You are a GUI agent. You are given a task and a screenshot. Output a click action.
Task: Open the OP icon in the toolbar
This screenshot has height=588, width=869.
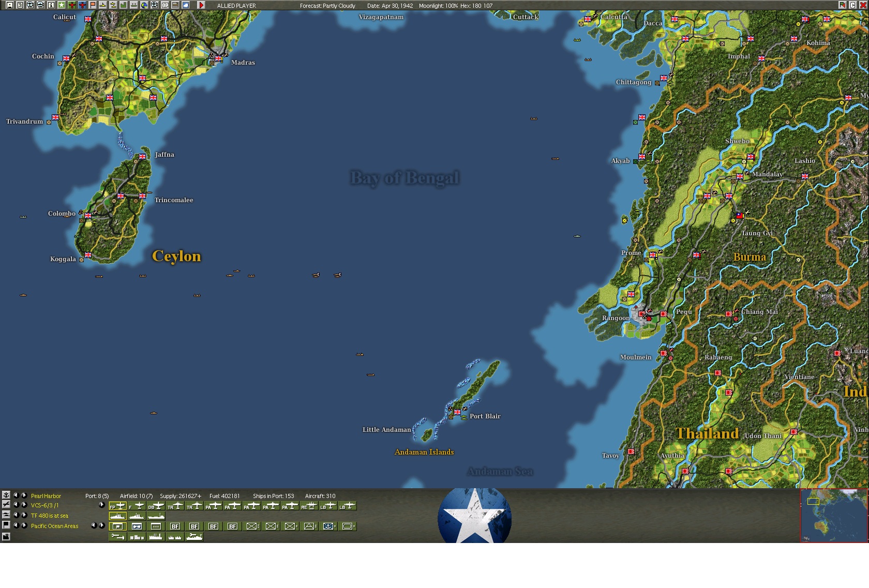point(164,5)
